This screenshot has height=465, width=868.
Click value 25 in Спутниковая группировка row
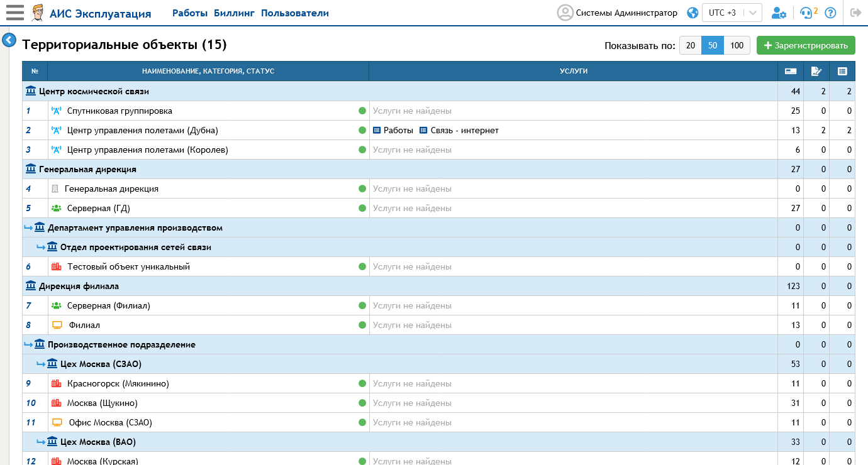796,111
